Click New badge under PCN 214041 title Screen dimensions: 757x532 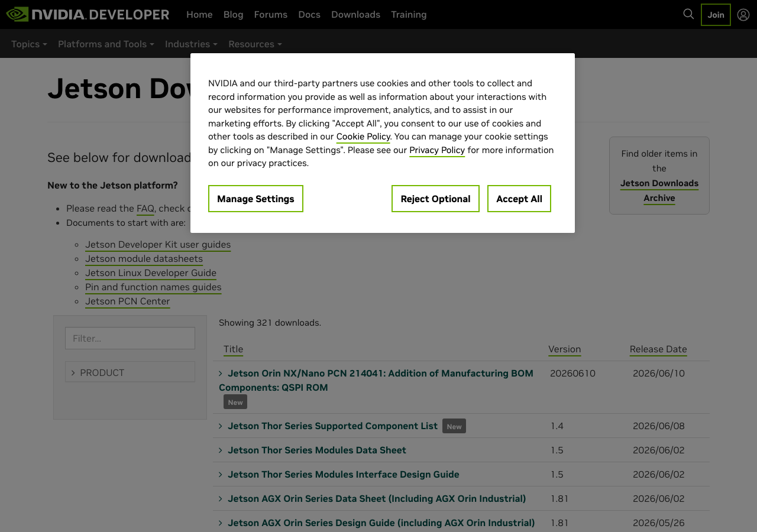(235, 402)
